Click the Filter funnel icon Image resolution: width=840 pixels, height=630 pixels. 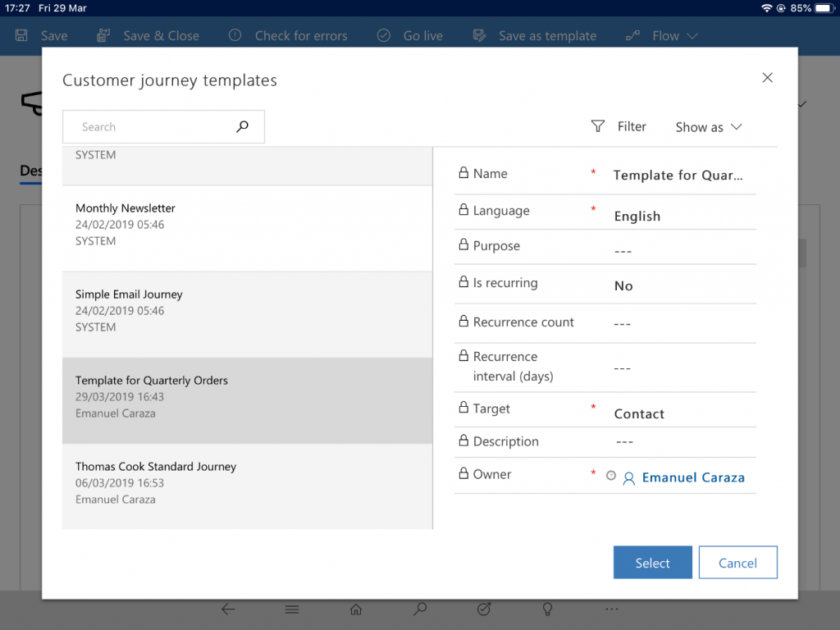click(598, 126)
